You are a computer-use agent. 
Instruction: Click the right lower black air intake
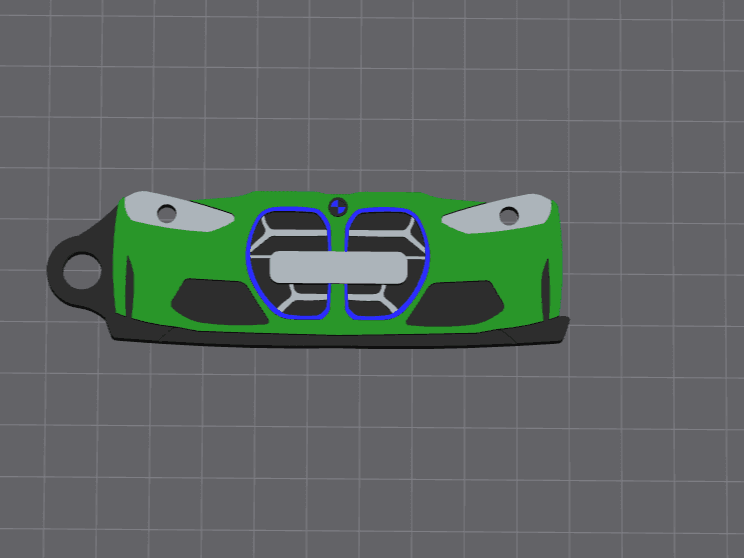point(455,303)
